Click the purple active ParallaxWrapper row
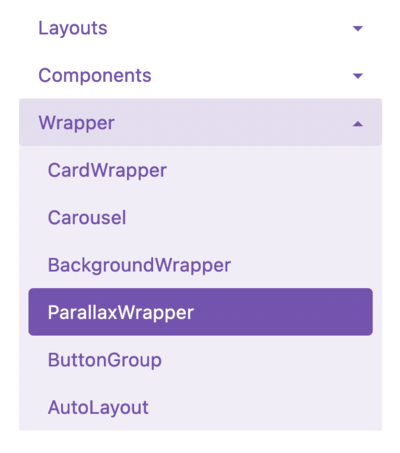Image resolution: width=400 pixels, height=453 pixels. click(x=200, y=312)
